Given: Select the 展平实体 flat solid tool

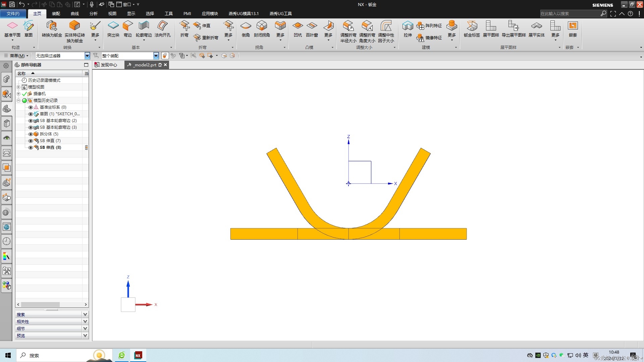Looking at the screenshot, I should [537, 29].
